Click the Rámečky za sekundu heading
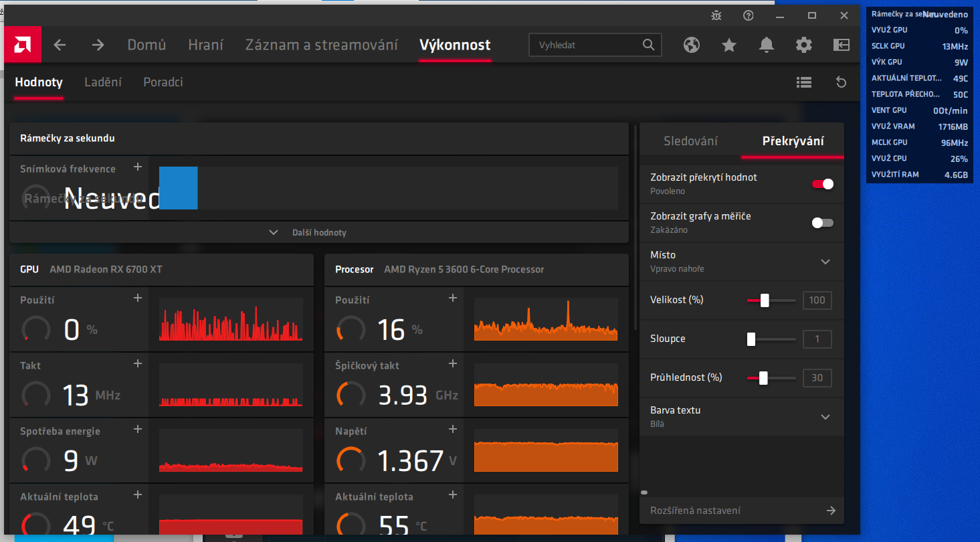Screen dimensions: 980x542 (68, 138)
